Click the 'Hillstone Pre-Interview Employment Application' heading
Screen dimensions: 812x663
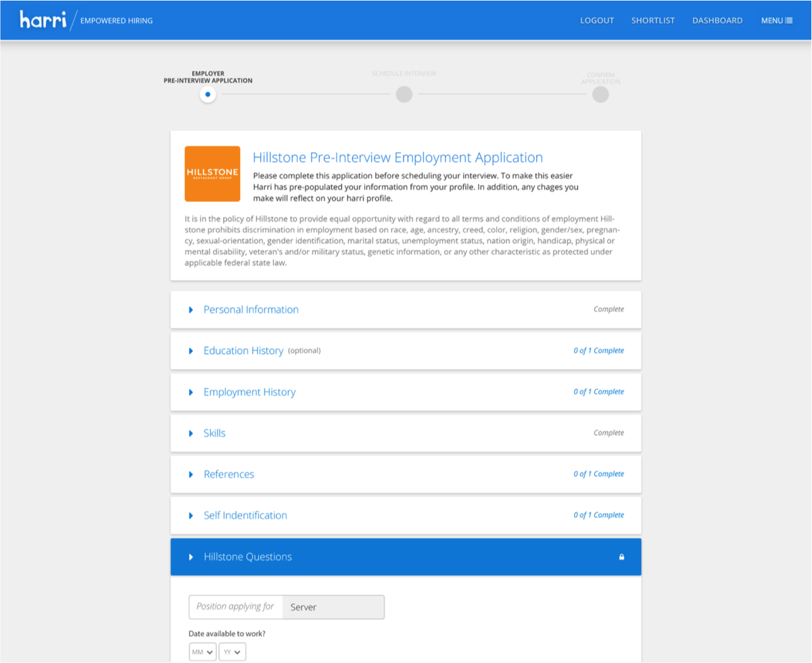tap(398, 157)
